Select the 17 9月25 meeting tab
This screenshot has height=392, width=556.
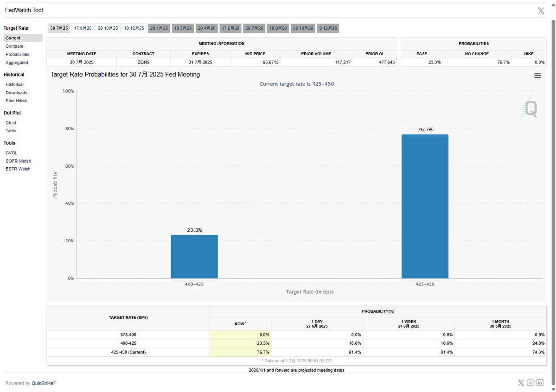click(x=83, y=28)
